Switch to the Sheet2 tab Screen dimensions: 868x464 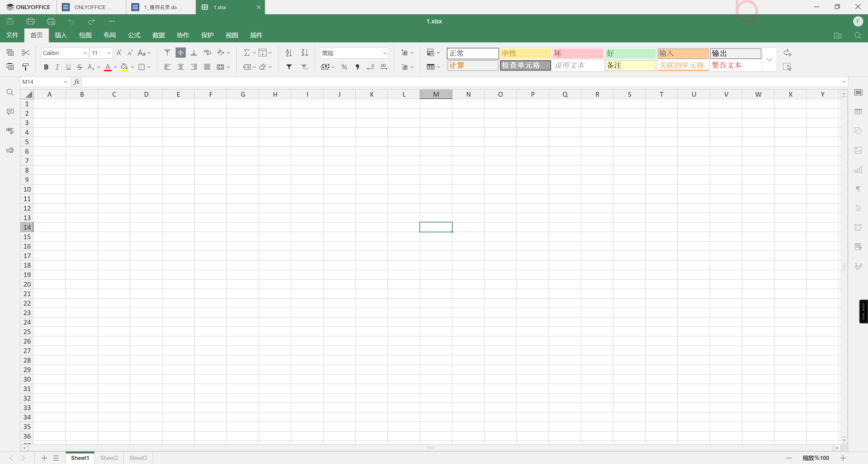109,458
